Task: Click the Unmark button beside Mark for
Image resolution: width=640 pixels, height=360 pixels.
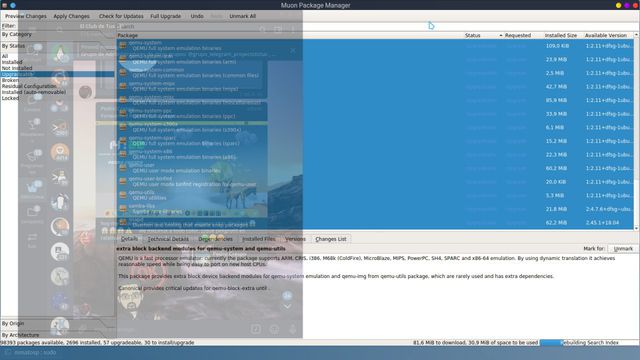Action: pyautogui.click(x=623, y=249)
